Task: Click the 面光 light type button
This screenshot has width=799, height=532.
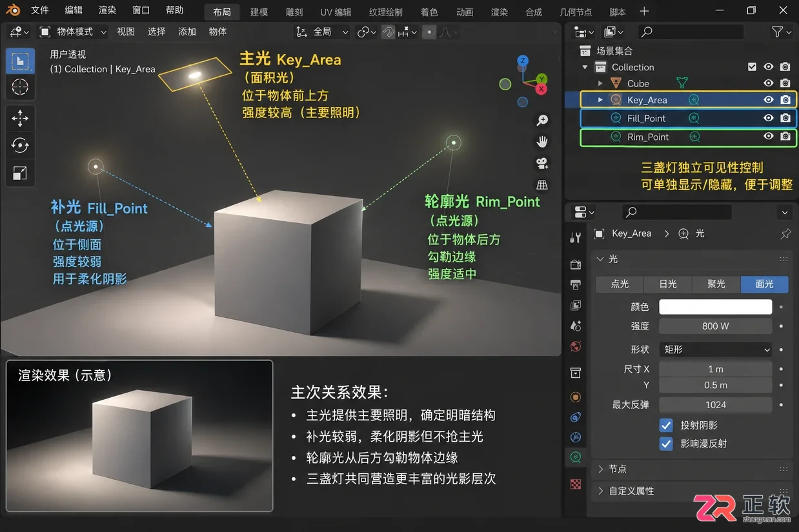Action: (x=765, y=284)
